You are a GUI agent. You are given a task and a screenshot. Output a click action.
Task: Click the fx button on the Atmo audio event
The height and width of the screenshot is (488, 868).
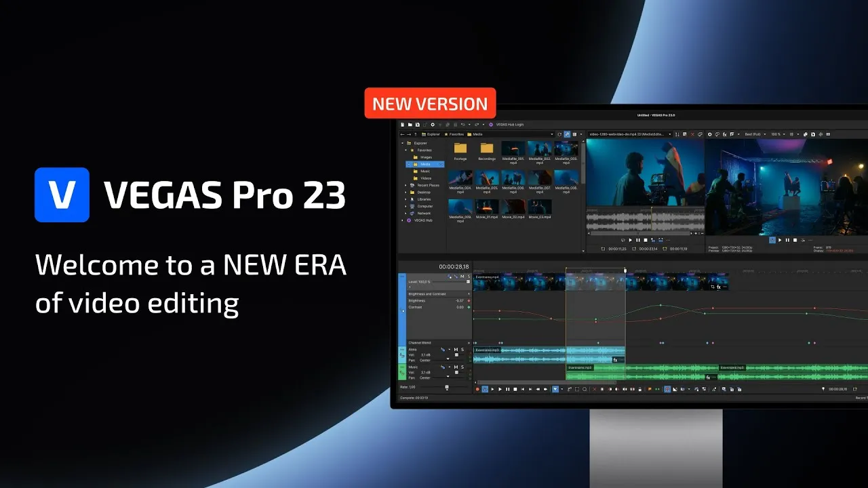(x=616, y=360)
